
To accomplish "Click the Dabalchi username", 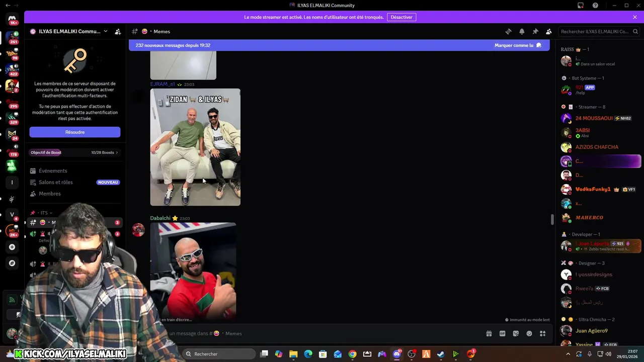I will [x=160, y=218].
